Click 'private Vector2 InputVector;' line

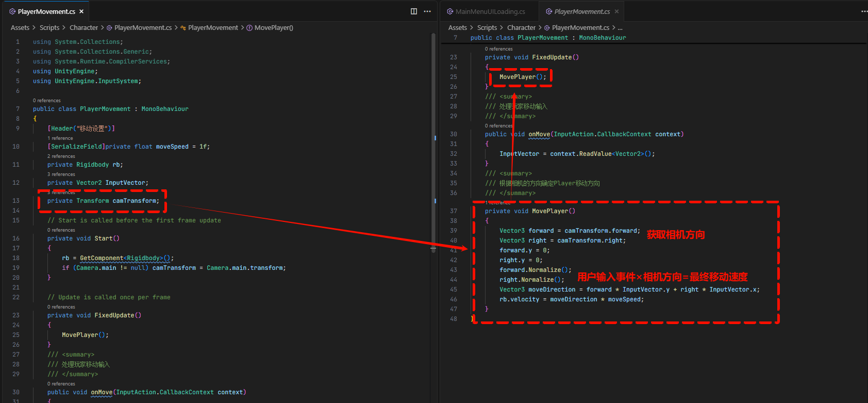pos(98,183)
